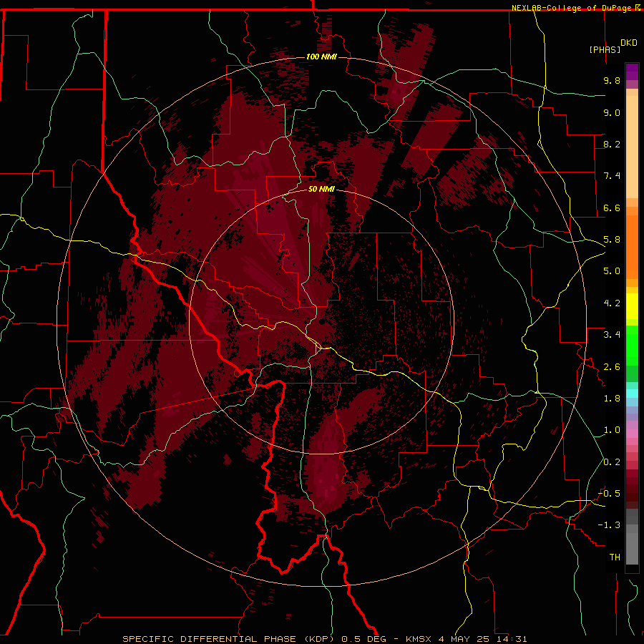Click the TH threshold label
This screenshot has width=644, height=644.
615,557
